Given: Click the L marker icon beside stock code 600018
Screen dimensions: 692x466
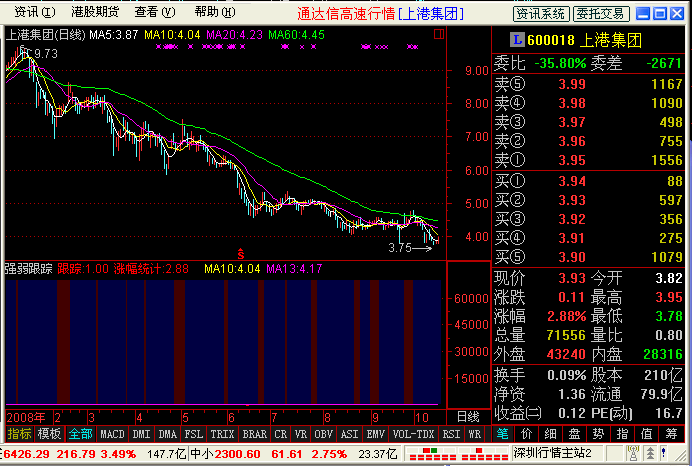Looking at the screenshot, I should point(517,40).
